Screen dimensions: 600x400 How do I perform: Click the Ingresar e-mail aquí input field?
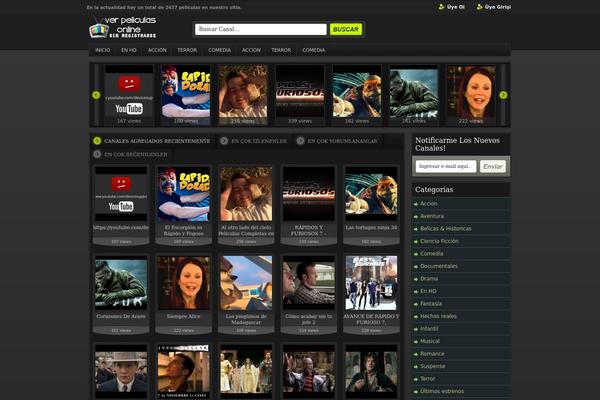pyautogui.click(x=446, y=167)
